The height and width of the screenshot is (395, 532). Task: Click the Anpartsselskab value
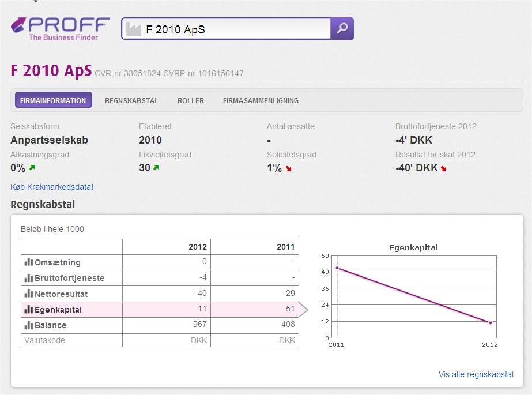pos(49,140)
